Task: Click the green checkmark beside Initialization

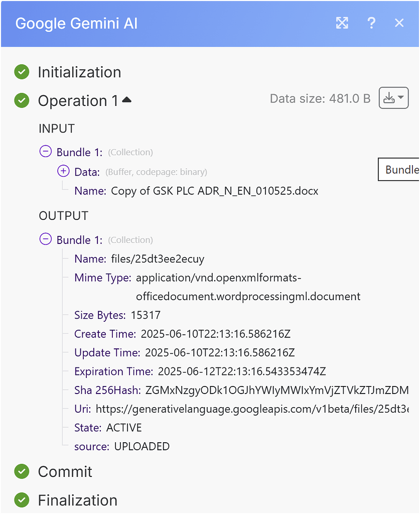Action: [21, 72]
